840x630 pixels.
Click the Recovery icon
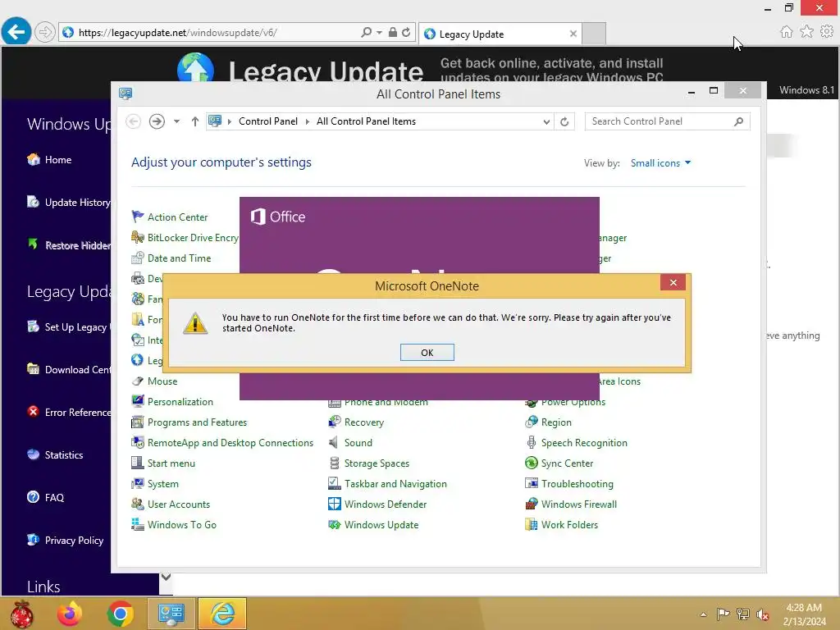pyautogui.click(x=335, y=422)
